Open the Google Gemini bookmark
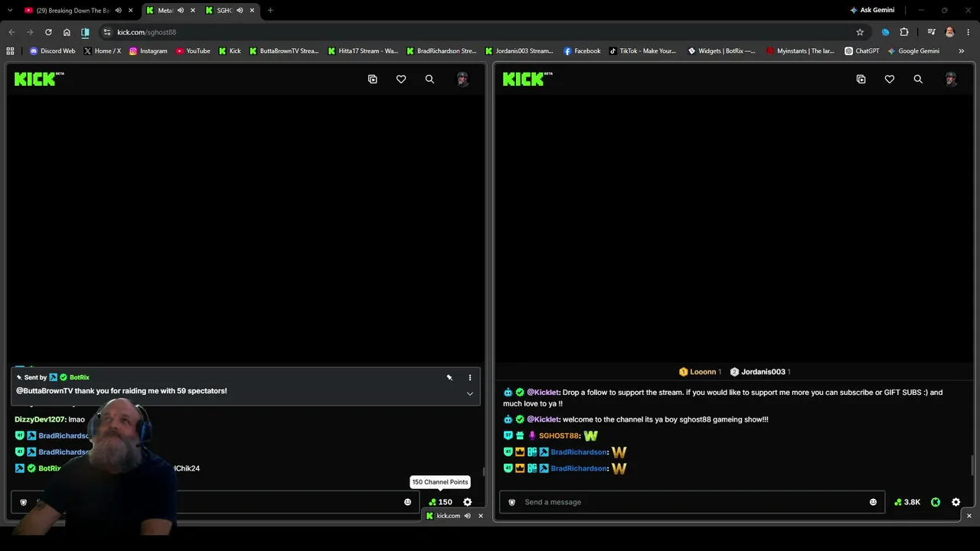This screenshot has width=980, height=551. (913, 51)
